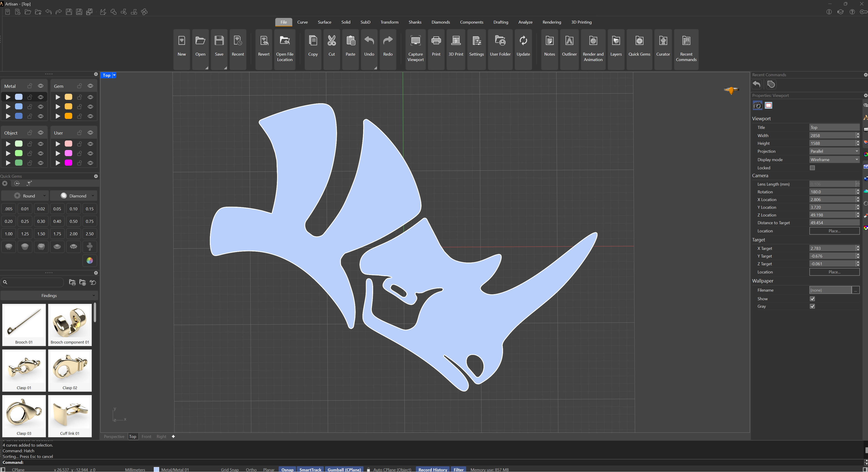Screen dimensions: 868x472
Task: Expand the first Gem layer row
Action: [58, 97]
